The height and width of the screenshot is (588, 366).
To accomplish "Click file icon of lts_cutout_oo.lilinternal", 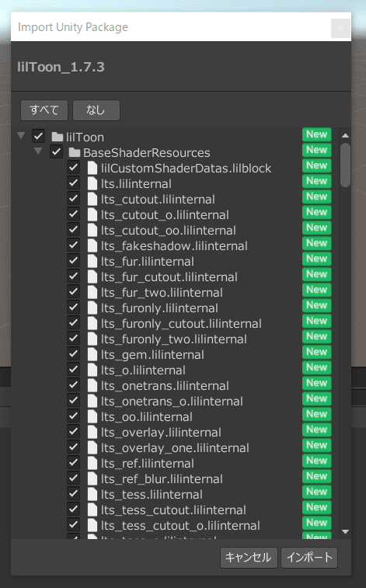I will 92,230.
